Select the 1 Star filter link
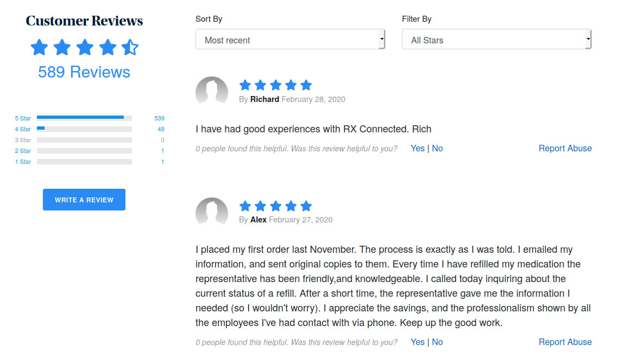630x364 pixels. click(23, 162)
